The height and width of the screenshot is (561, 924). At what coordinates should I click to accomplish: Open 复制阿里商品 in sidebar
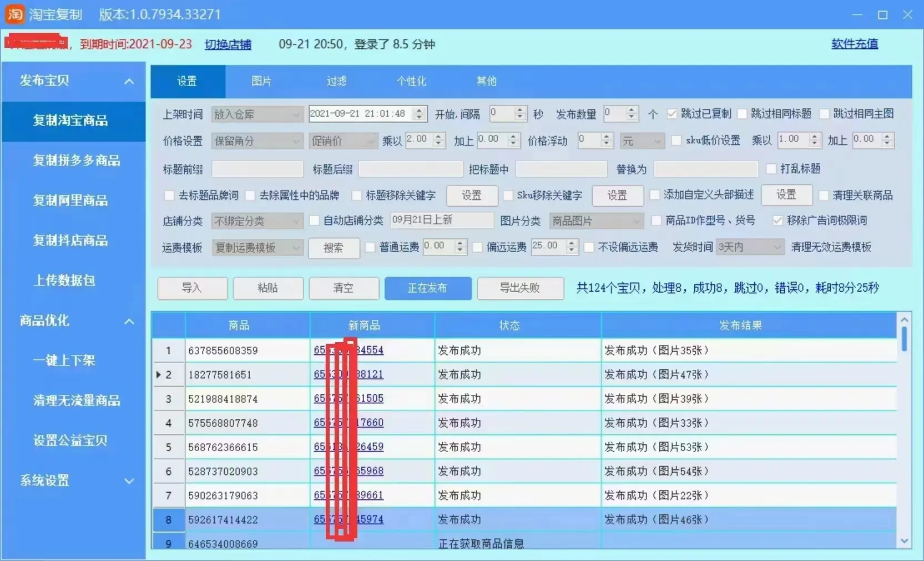pos(70,201)
